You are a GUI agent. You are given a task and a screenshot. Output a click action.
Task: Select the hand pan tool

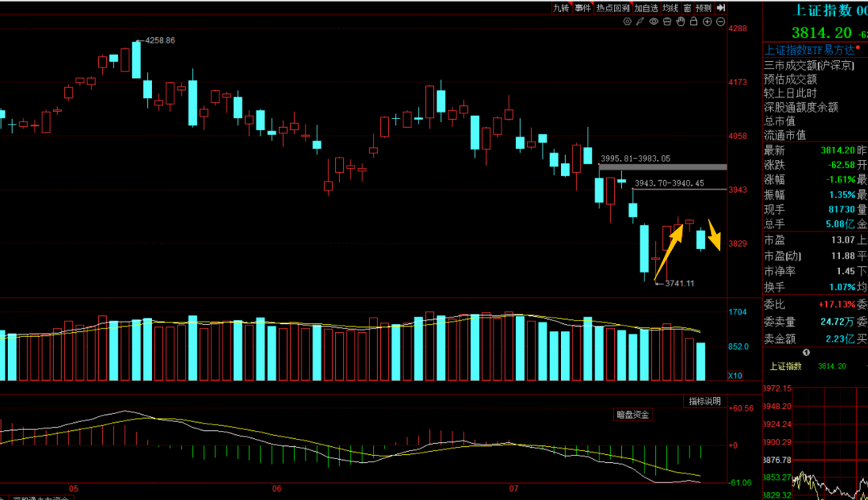click(x=681, y=22)
